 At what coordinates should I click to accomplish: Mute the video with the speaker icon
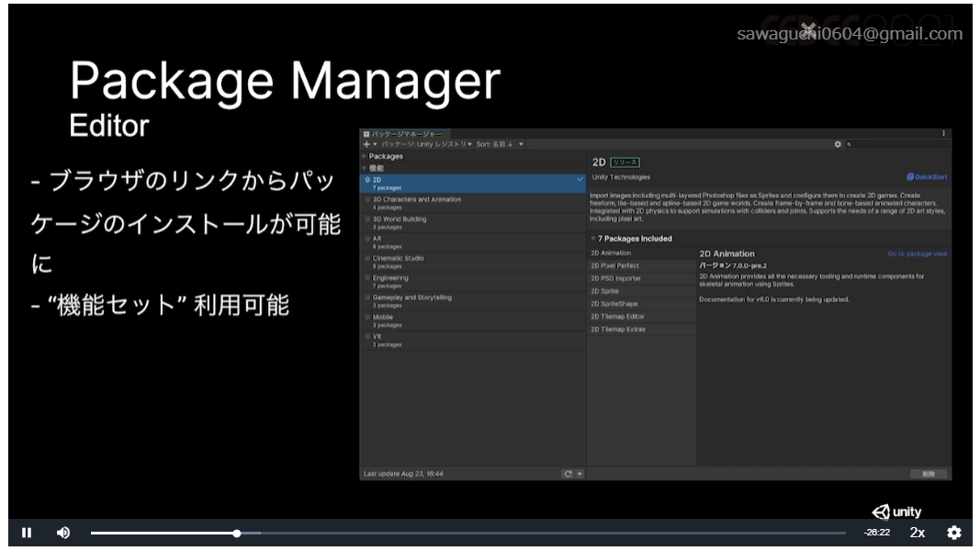63,533
